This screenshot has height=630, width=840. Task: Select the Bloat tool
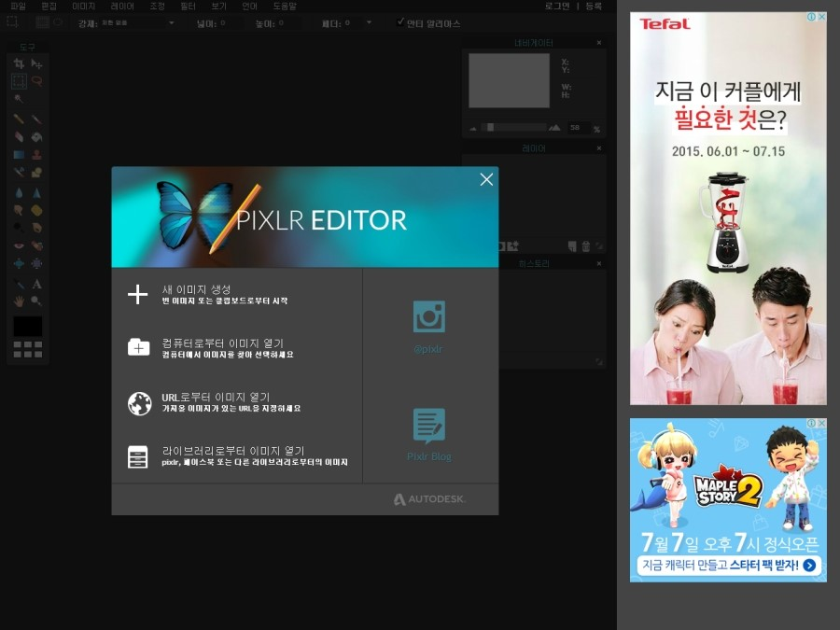pos(19,263)
